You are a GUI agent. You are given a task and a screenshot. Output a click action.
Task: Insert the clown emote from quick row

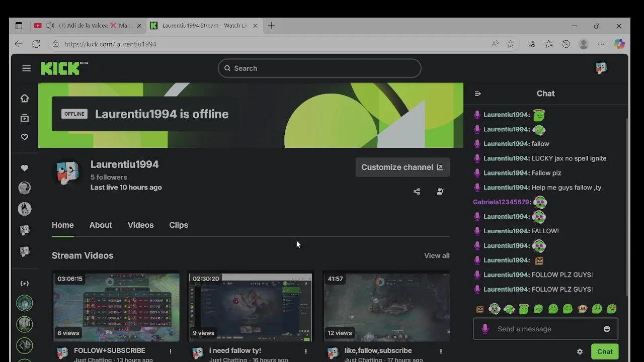tap(583, 309)
